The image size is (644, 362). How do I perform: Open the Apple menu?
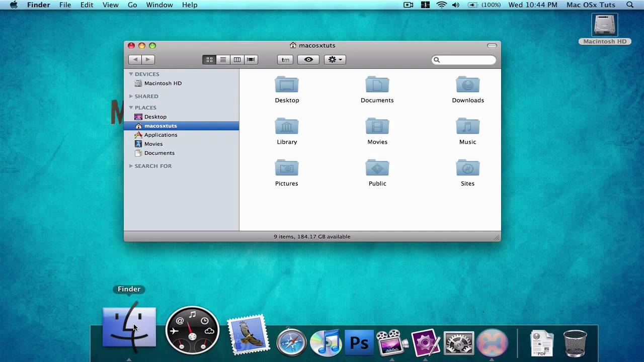14,5
